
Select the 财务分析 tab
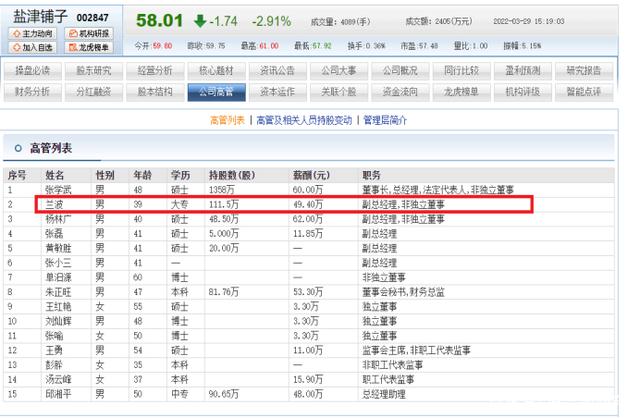click(x=33, y=92)
